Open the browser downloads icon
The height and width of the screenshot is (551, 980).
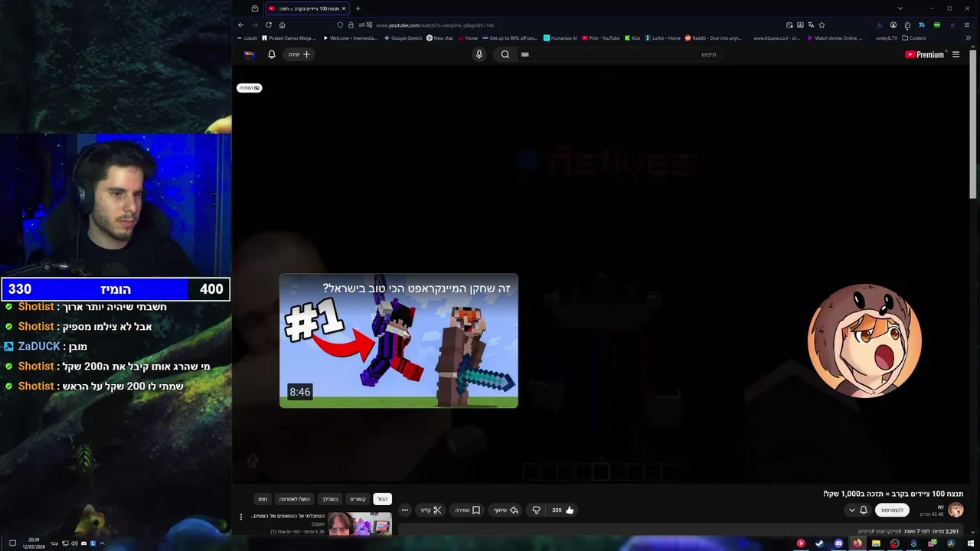pyautogui.click(x=879, y=24)
